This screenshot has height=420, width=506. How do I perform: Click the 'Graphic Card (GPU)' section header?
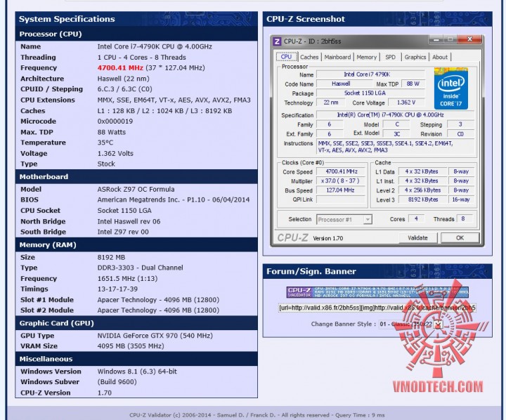click(x=136, y=323)
